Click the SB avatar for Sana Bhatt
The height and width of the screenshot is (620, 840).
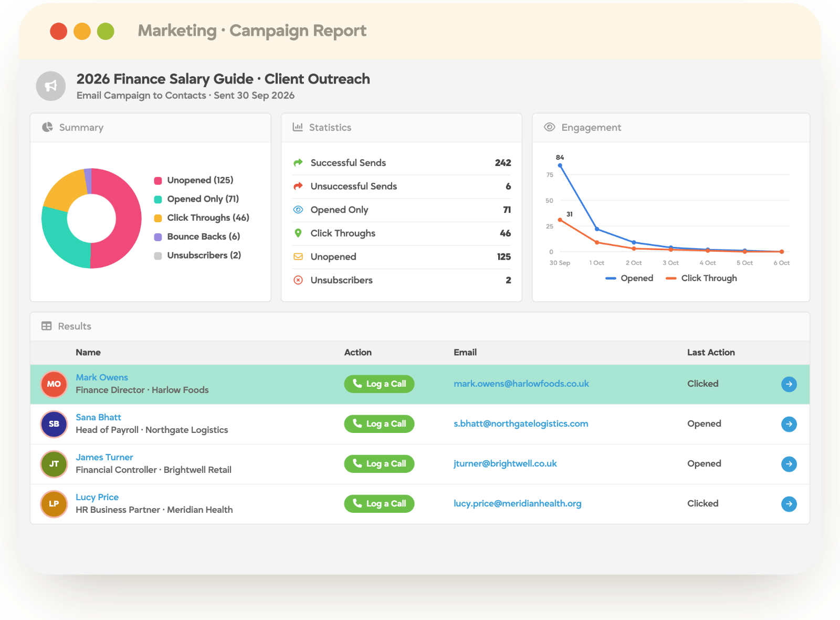[54, 424]
